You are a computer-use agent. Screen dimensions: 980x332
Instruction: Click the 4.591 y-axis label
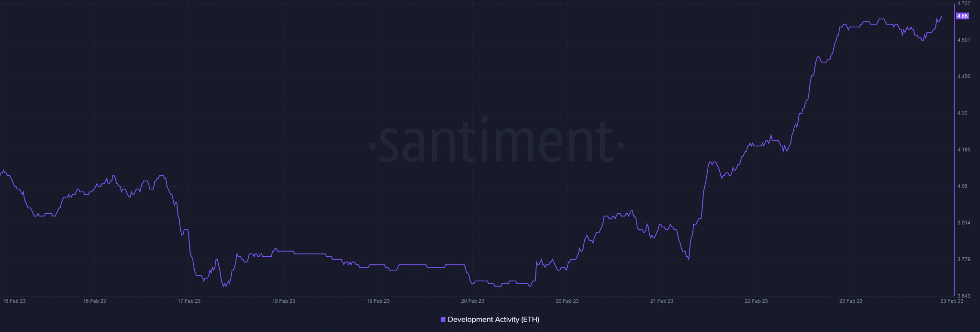click(x=964, y=40)
